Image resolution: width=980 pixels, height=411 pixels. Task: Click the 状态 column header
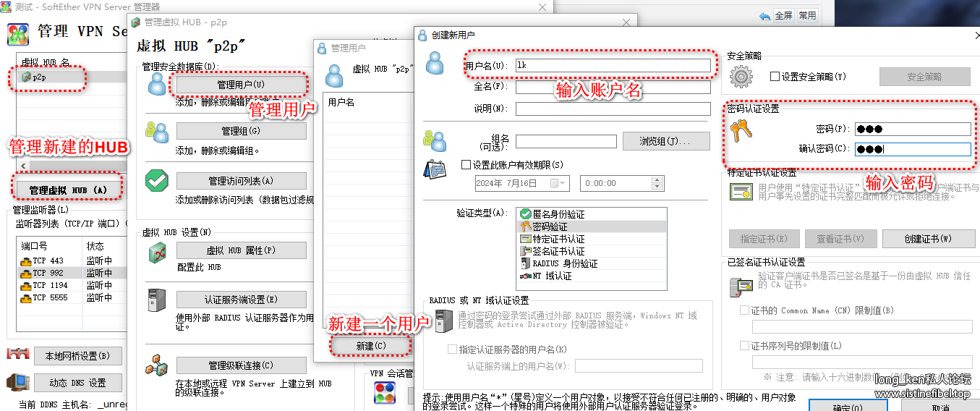pyautogui.click(x=105, y=246)
